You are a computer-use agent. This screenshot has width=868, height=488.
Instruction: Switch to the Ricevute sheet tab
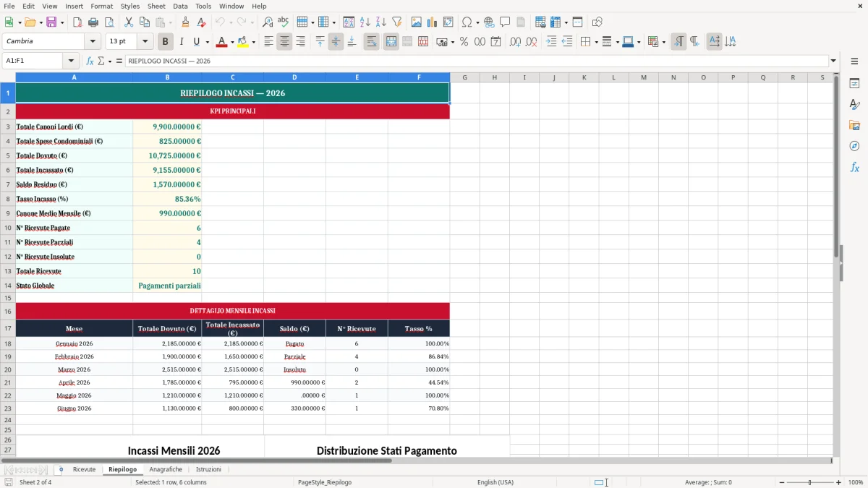pos(84,470)
